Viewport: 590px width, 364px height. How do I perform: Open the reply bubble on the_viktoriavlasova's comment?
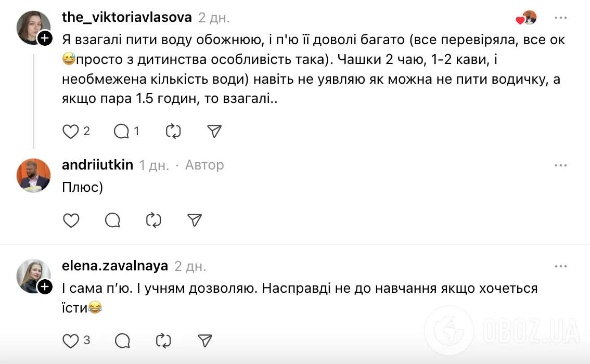(121, 132)
